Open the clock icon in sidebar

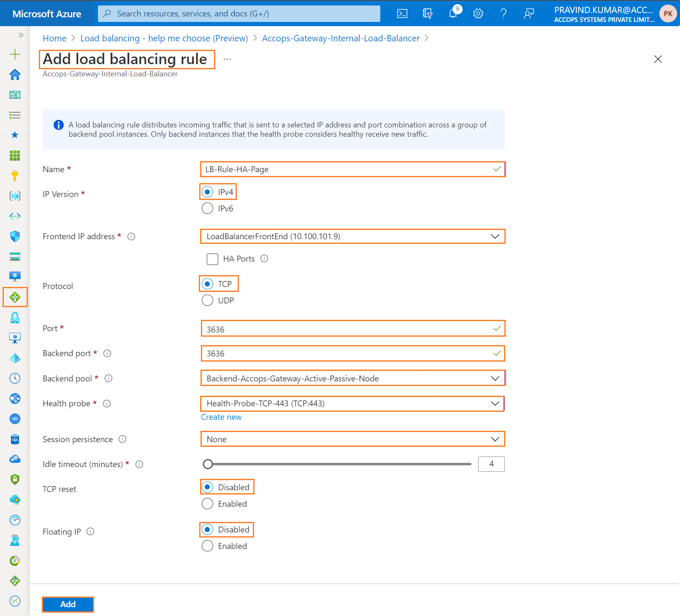(15, 378)
